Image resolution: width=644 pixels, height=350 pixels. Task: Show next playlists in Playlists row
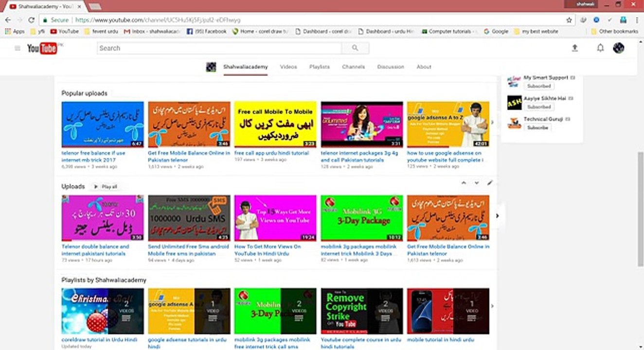click(492, 306)
